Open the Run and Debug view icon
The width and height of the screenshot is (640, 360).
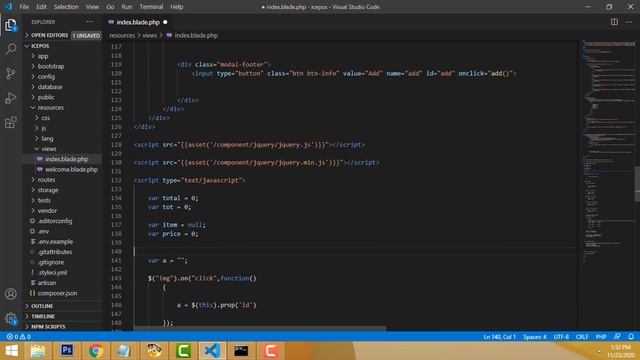click(11, 98)
